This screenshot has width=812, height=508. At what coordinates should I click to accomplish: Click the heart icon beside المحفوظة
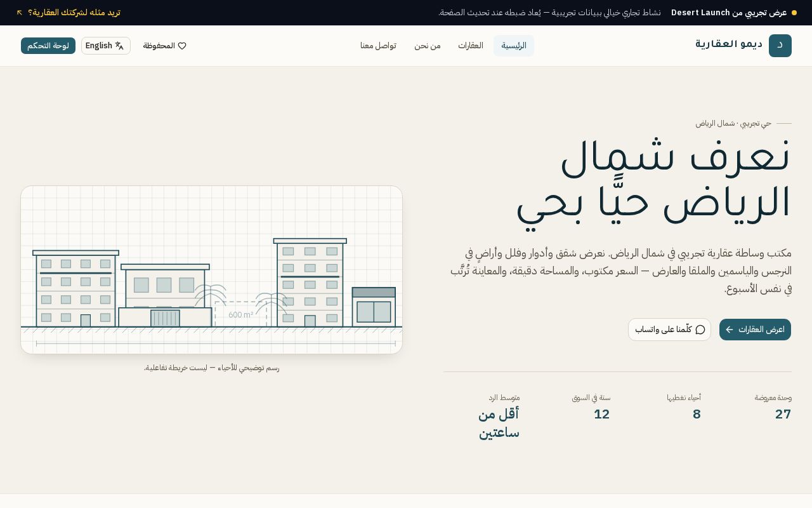(x=182, y=46)
